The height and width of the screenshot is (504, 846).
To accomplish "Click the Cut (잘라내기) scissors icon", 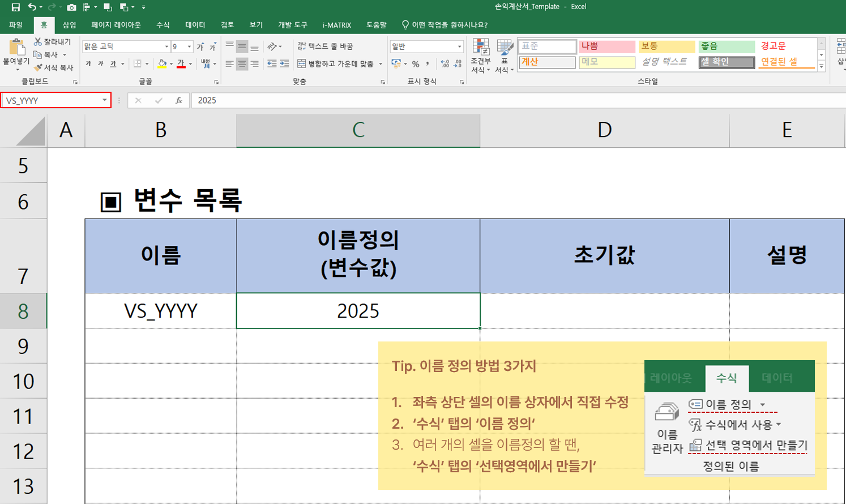I will coord(38,42).
